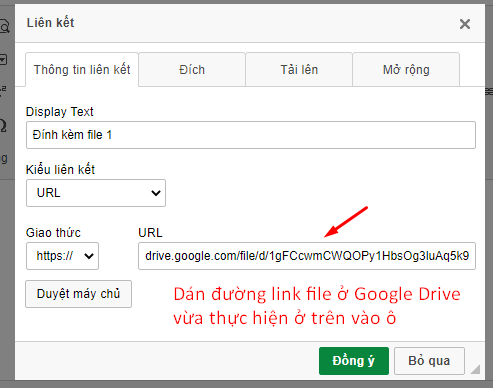This screenshot has height=388, width=493.
Task: Open the Đích tab
Action: point(192,70)
